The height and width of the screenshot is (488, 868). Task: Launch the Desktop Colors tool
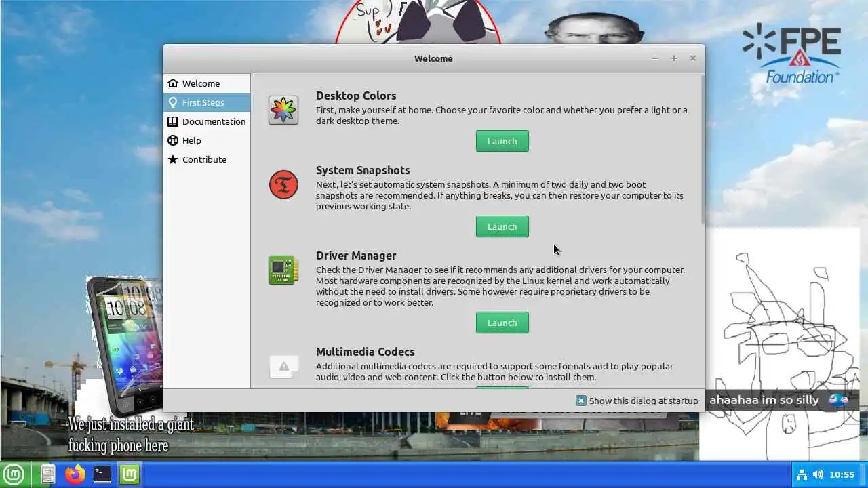tap(502, 141)
